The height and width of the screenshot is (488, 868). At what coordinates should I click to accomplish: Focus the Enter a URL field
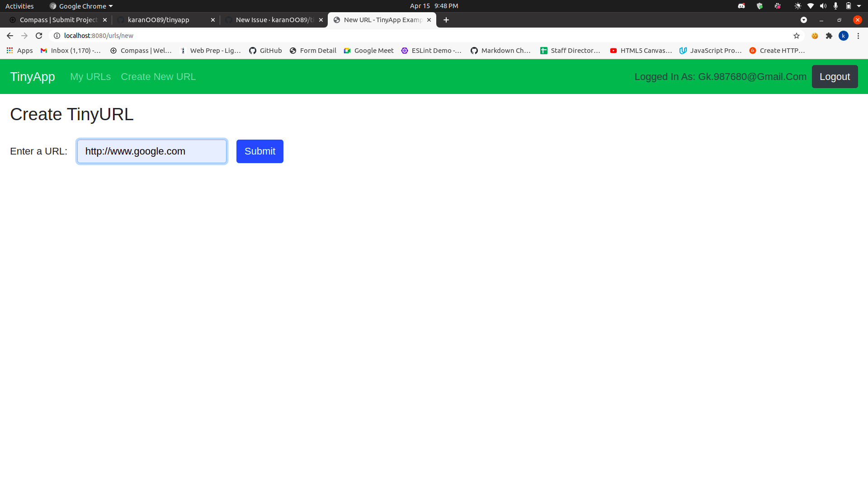coord(151,151)
